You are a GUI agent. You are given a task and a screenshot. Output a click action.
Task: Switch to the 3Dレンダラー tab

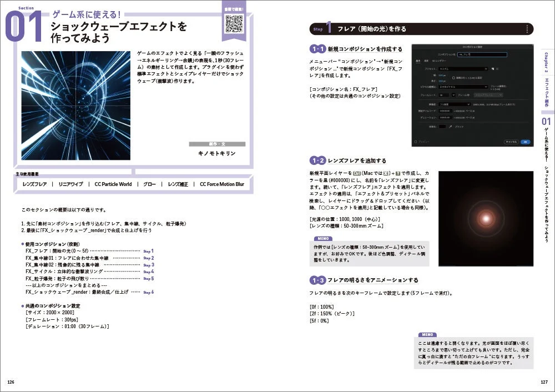click(x=440, y=61)
